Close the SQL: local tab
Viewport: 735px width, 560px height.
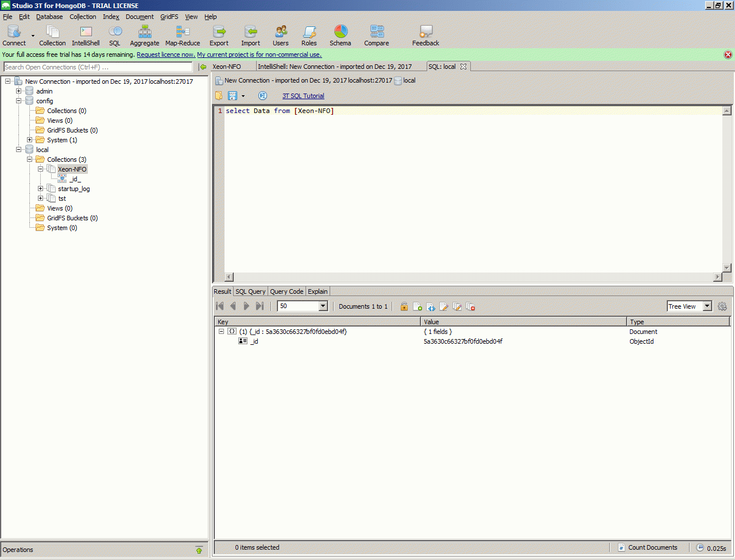click(x=463, y=67)
